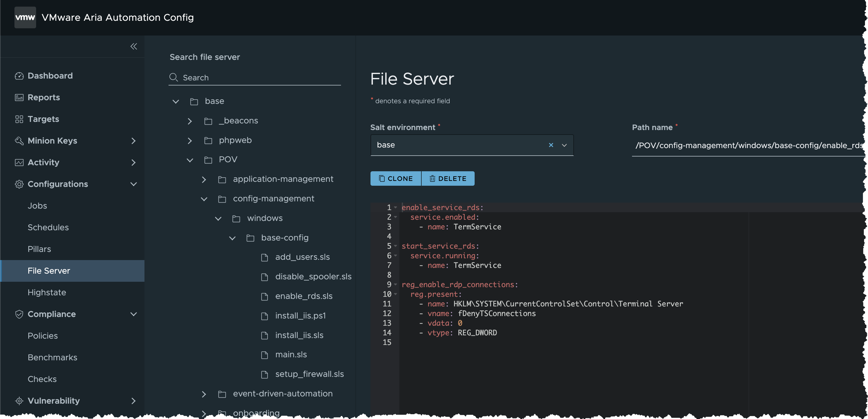Screen dimensions: 868x419
Task: Click the add_users.sls file icon
Action: point(265,258)
